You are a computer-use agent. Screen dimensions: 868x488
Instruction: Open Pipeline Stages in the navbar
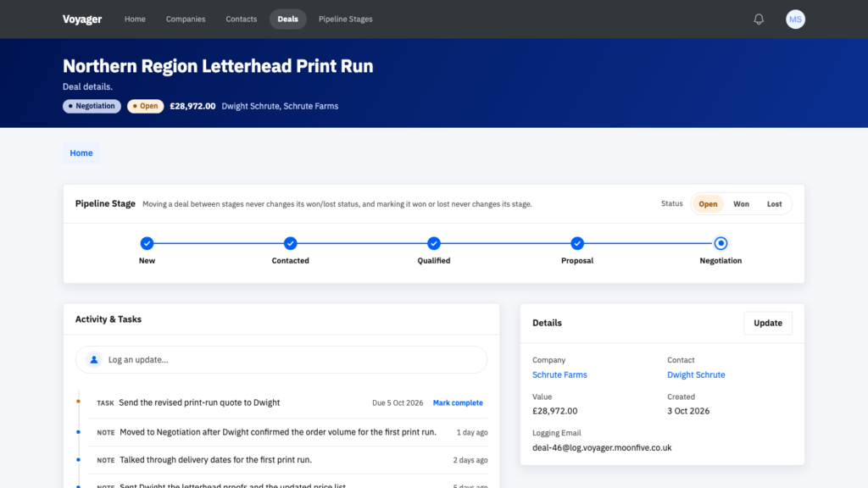pyautogui.click(x=346, y=19)
